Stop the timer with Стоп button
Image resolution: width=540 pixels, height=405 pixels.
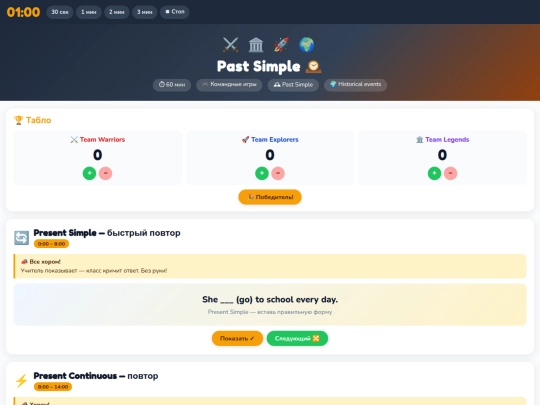click(x=175, y=12)
